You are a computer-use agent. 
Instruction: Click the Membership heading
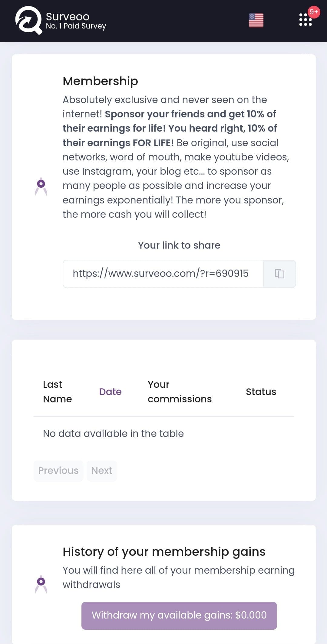[x=100, y=81]
